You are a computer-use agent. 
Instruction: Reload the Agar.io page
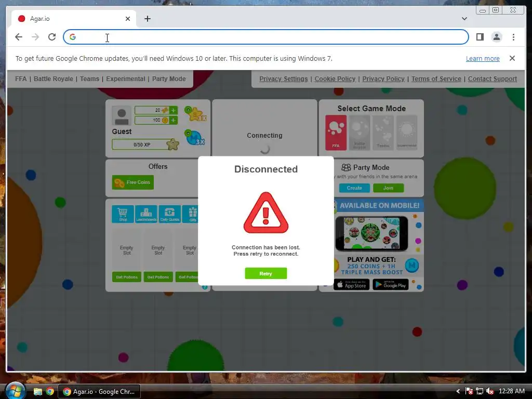tap(52, 37)
